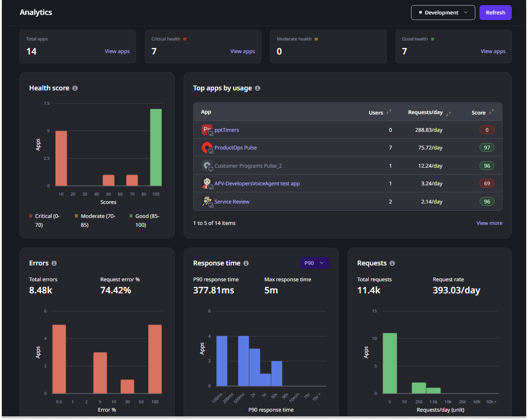The height and width of the screenshot is (420, 528).
Task: Click the Refresh button
Action: point(495,13)
